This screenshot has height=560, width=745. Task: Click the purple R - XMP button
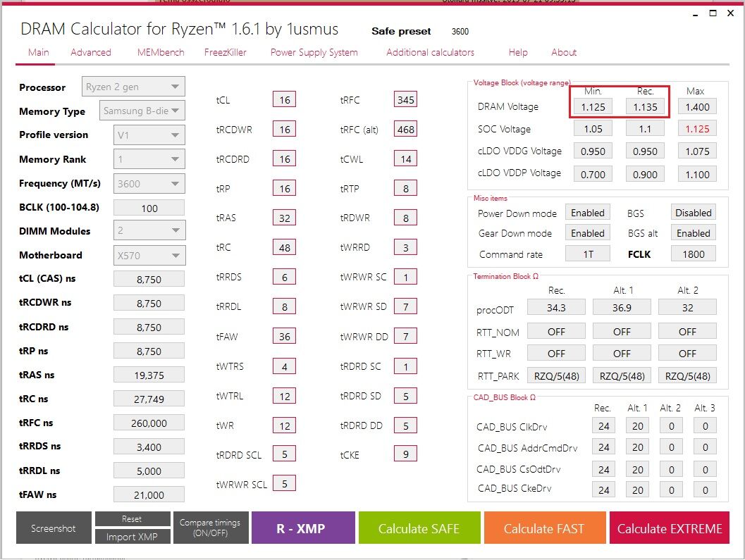[x=302, y=528]
